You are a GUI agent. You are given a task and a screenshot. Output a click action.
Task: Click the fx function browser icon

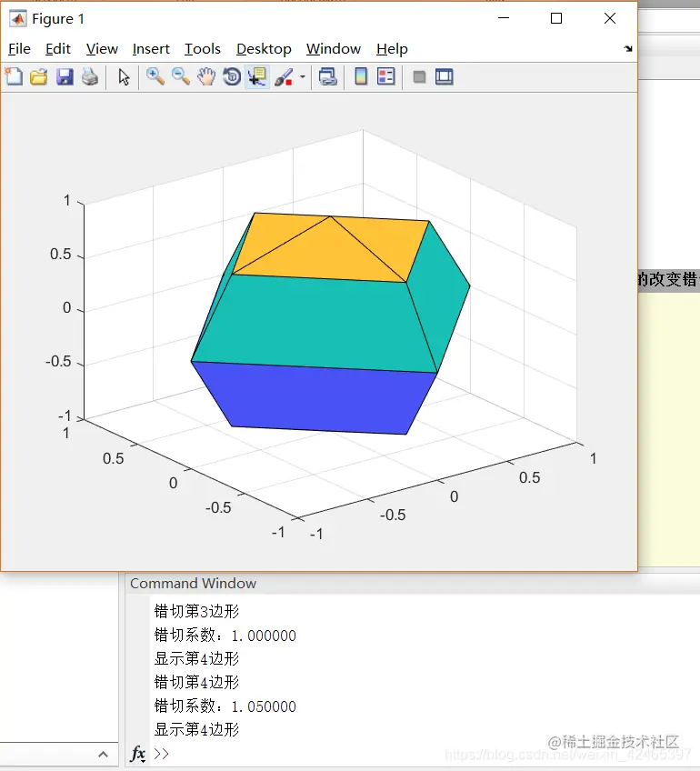137,754
